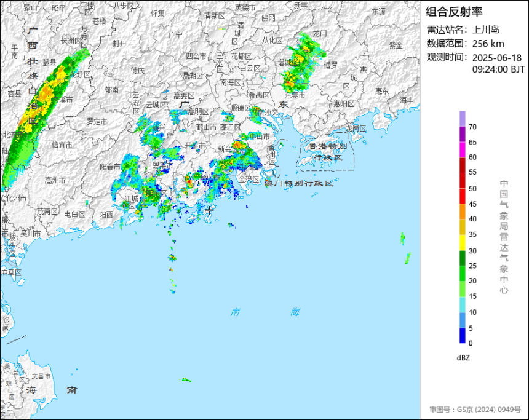Click the 海丰 county label
Image resolution: width=529 pixels, height=420 pixels.
tap(407, 100)
